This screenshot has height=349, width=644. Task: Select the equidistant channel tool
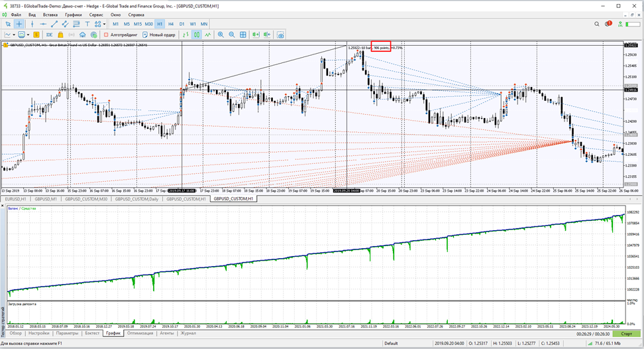[x=65, y=25]
